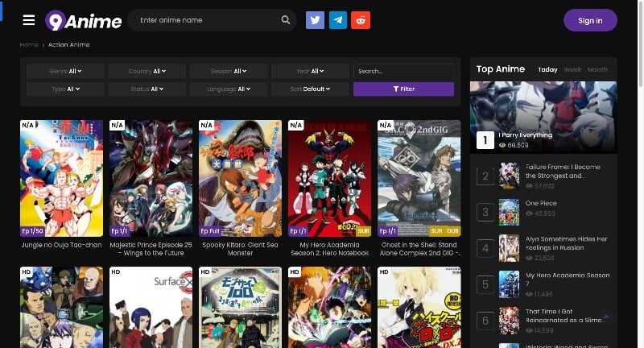Click My Hero Academia Season 7 thumbnail
This screenshot has width=644, height=348.
tap(509, 284)
